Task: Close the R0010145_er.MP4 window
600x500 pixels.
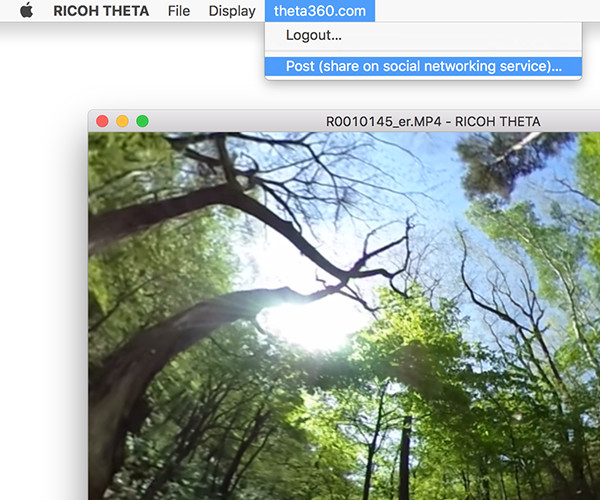Action: [x=102, y=121]
